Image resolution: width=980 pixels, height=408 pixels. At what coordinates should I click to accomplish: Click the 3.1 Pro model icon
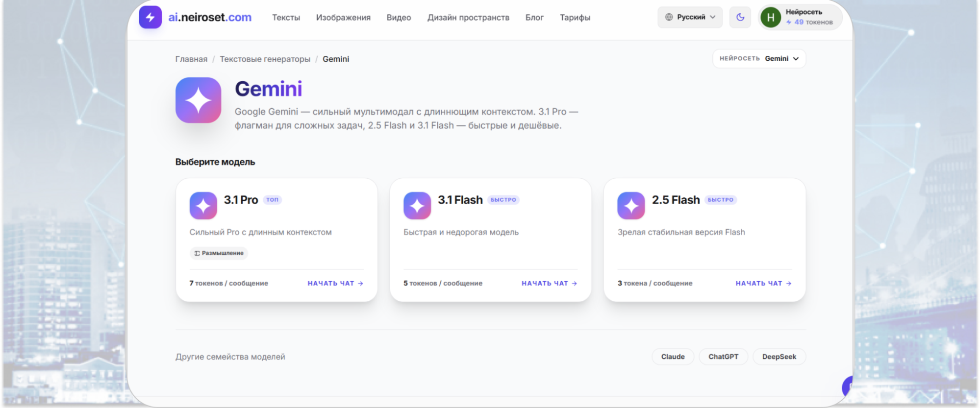click(x=203, y=206)
